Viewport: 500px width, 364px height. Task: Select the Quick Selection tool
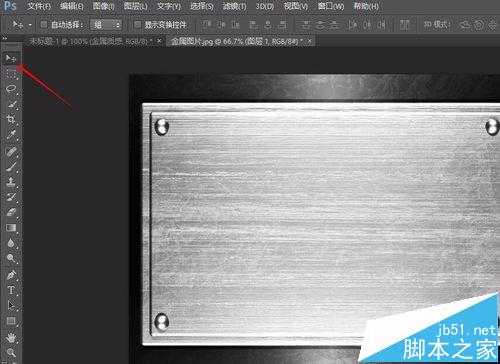pyautogui.click(x=11, y=105)
